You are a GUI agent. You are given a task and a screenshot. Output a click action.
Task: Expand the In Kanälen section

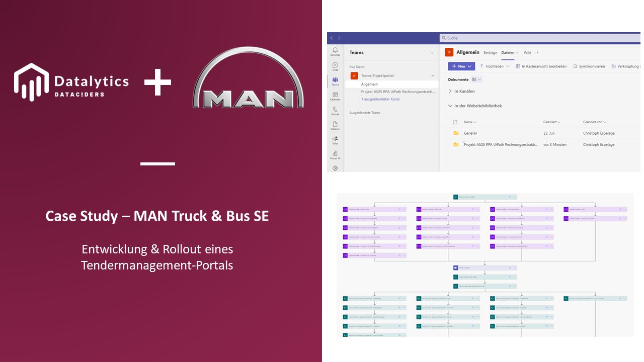coord(450,92)
